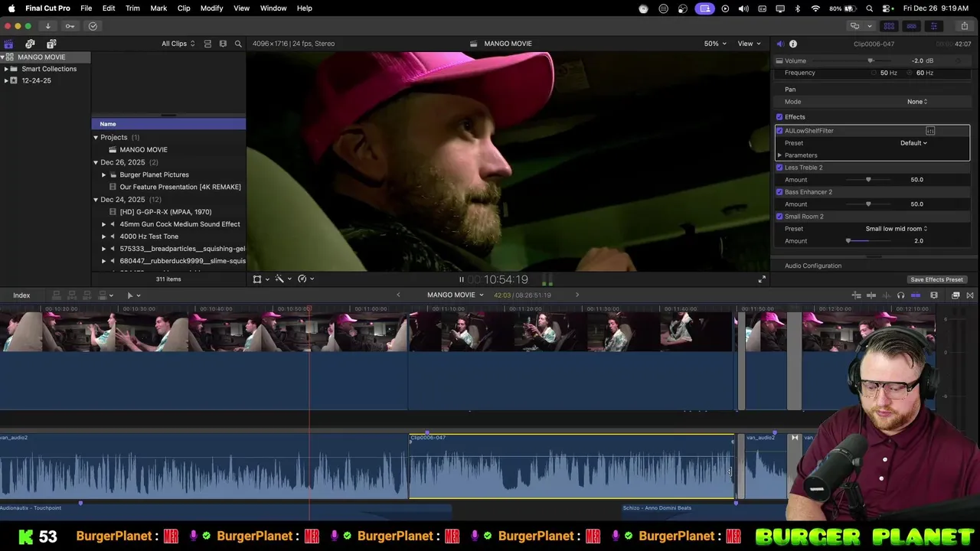Adjust the Small Room 2 Amount slider

tap(848, 241)
